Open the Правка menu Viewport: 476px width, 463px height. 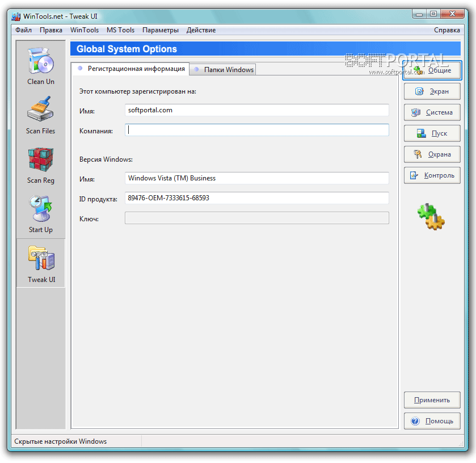pyautogui.click(x=51, y=30)
